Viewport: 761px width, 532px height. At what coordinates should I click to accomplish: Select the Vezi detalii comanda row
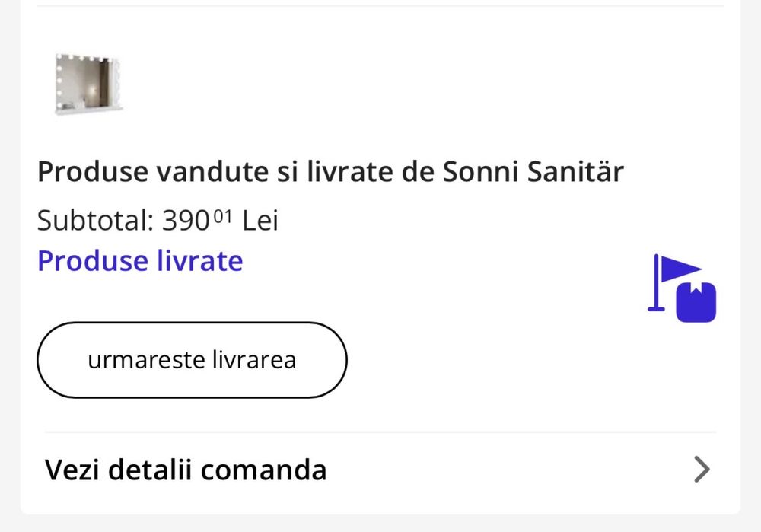point(380,470)
